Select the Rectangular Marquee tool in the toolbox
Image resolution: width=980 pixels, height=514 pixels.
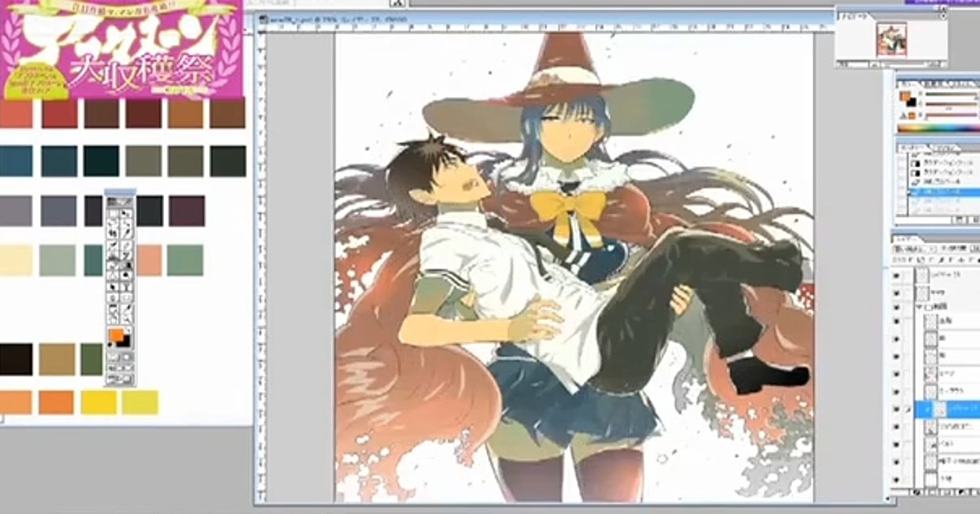(x=114, y=214)
